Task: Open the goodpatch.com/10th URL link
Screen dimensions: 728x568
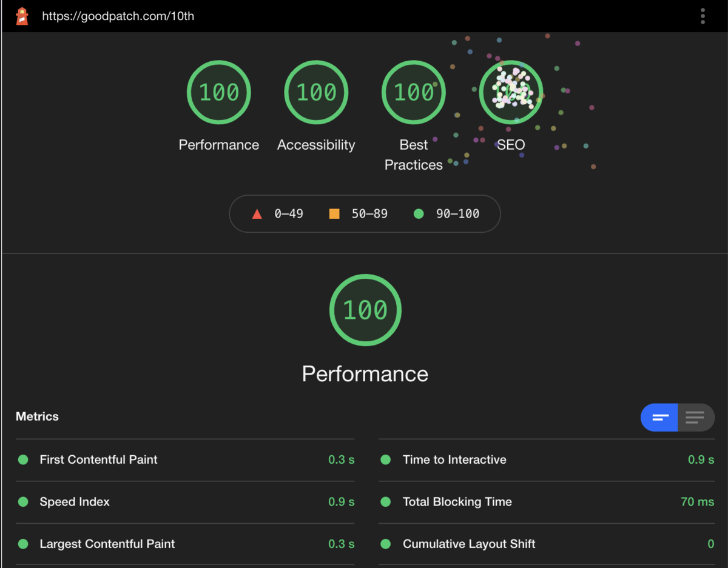Action: click(x=118, y=16)
